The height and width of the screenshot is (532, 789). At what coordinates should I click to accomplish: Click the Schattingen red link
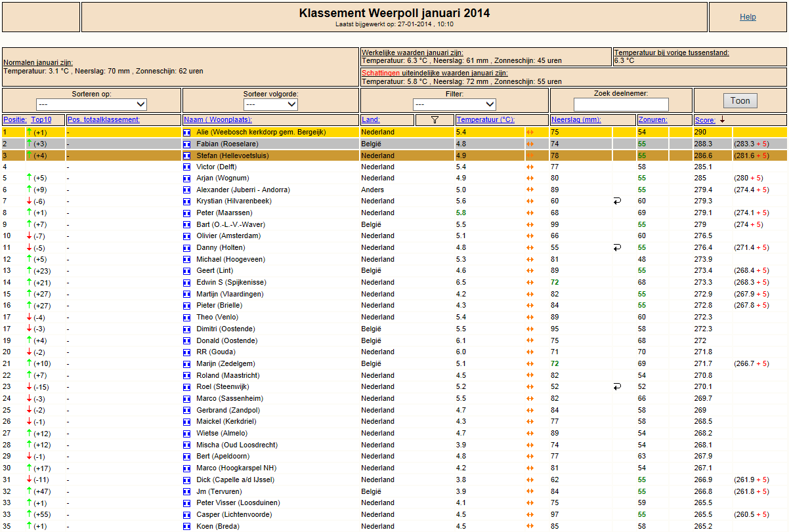click(381, 73)
